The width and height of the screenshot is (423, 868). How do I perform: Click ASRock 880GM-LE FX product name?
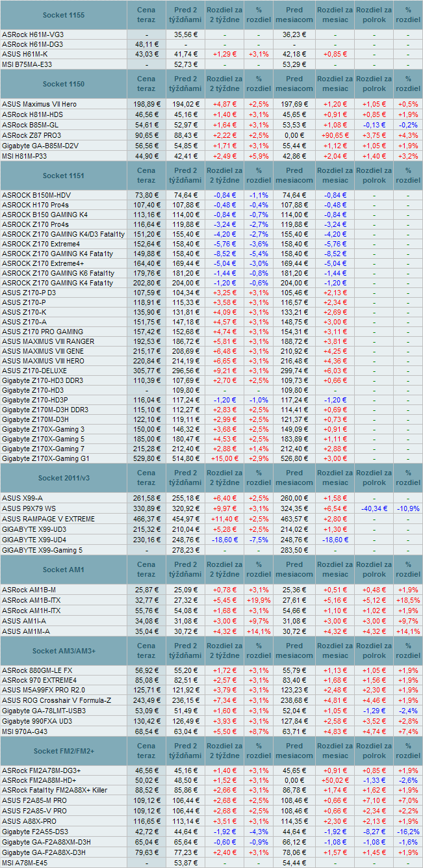tap(37, 670)
